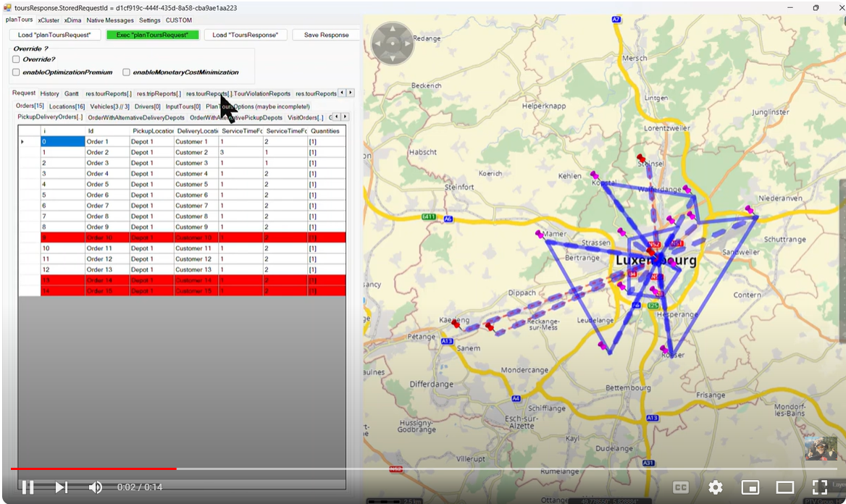
Task: Open video settings gear
Action: point(715,487)
